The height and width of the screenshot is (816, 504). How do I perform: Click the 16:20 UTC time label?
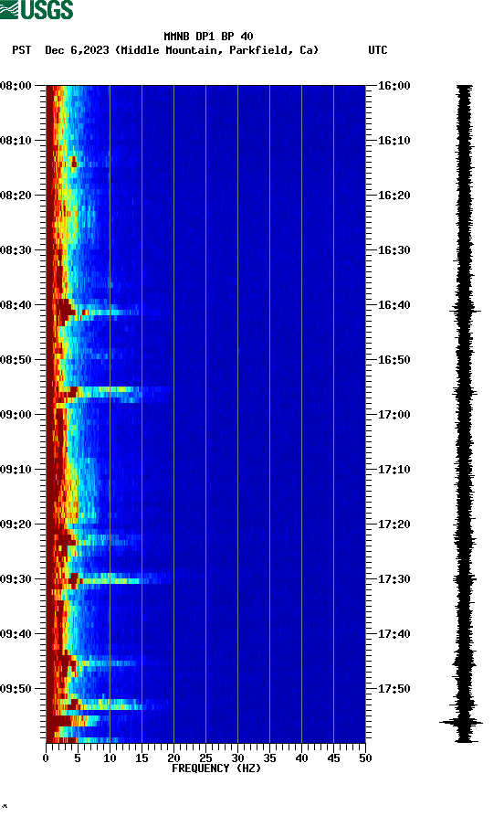(x=394, y=196)
